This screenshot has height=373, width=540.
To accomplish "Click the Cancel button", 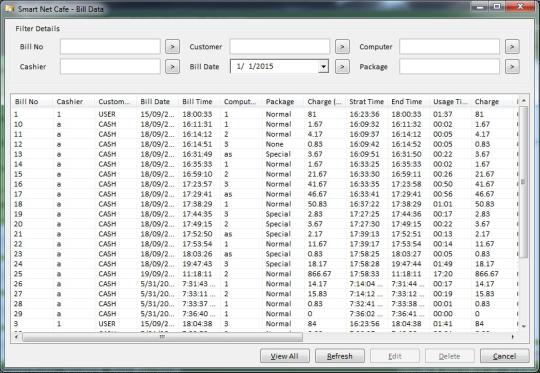I will click(x=505, y=356).
